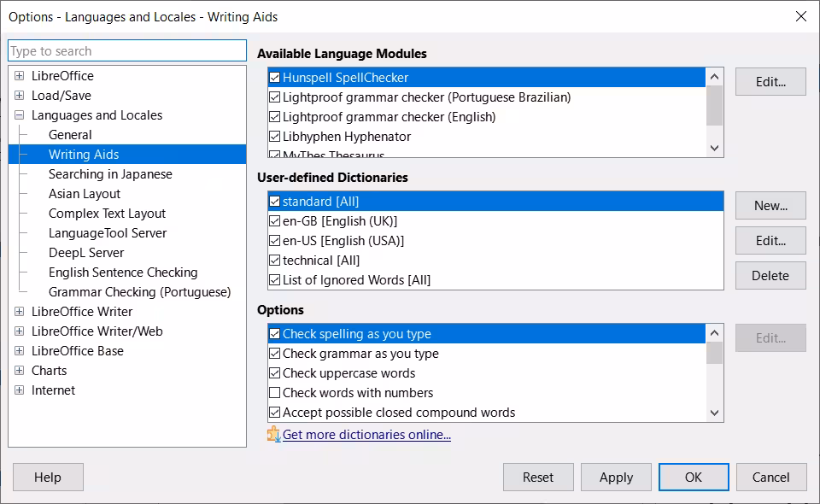This screenshot has width=820, height=504.
Task: Cancel the Options dialog
Action: (x=770, y=477)
